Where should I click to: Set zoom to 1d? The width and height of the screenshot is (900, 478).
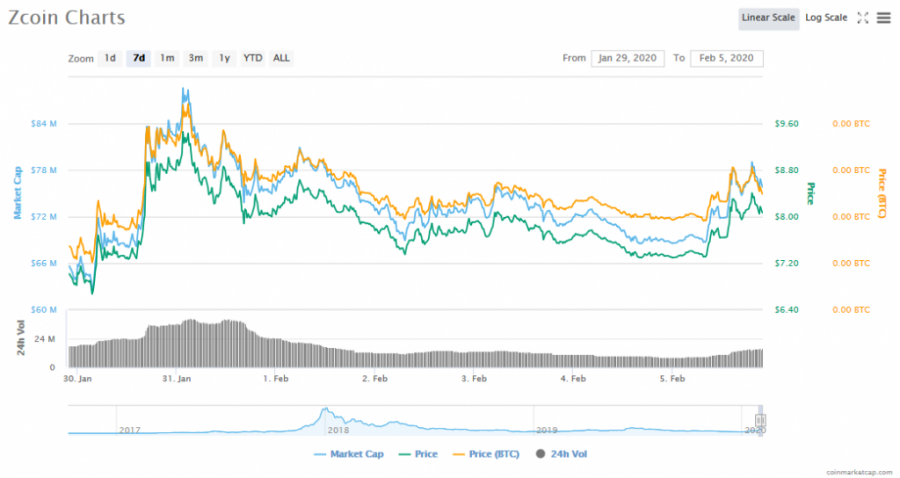(110, 58)
